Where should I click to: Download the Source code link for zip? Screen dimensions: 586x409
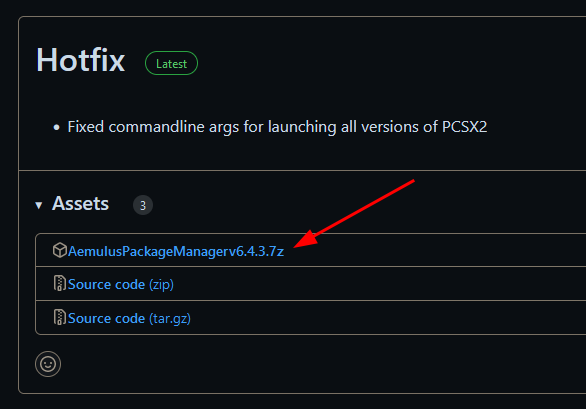point(106,285)
